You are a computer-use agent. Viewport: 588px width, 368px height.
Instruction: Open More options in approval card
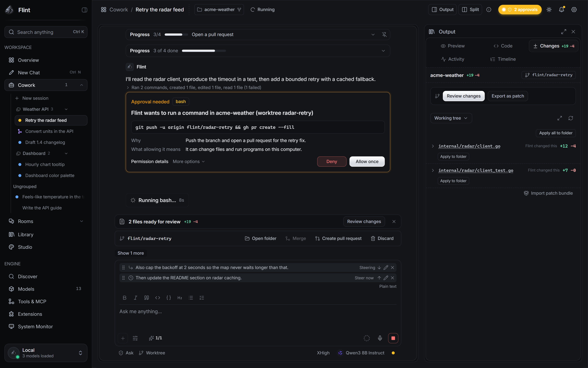click(189, 162)
